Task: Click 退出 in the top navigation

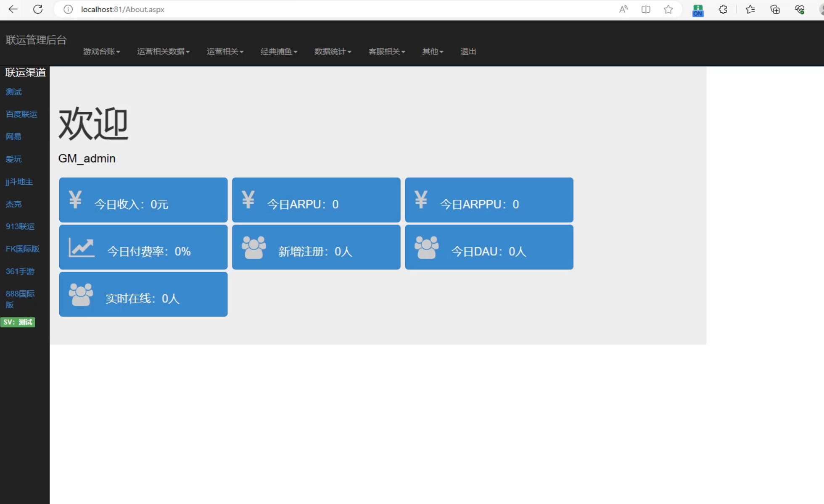Action: click(468, 51)
